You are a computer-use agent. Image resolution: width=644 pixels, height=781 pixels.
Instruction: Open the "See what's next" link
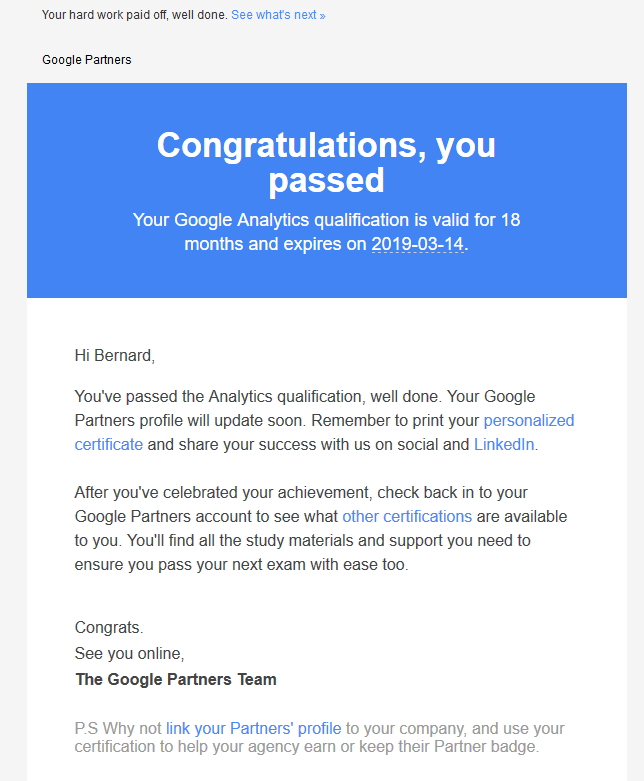[278, 15]
